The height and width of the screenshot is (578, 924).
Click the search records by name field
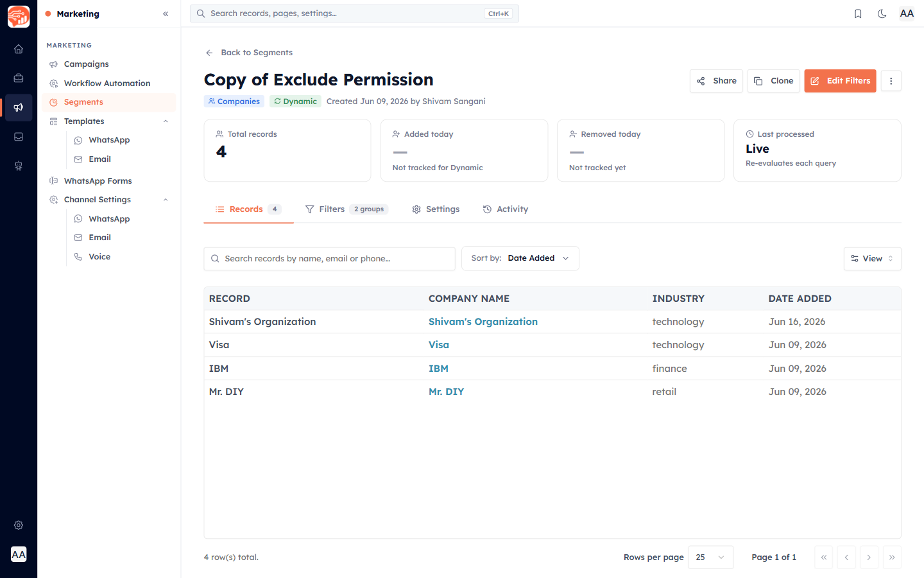[330, 259]
